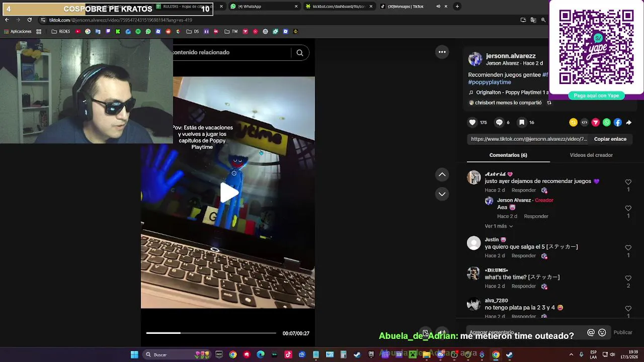Click the Publicar button
Viewport: 644px width, 362px height.
(623, 332)
